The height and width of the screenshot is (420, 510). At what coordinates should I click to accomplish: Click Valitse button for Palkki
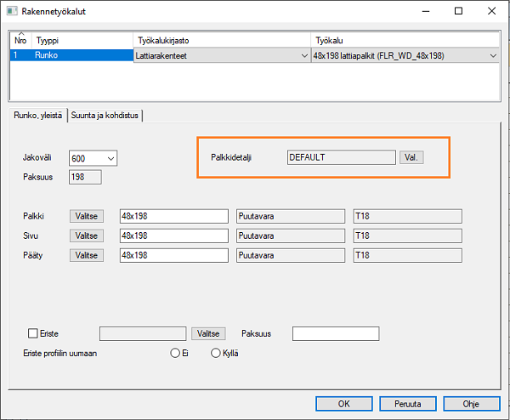pos(87,216)
